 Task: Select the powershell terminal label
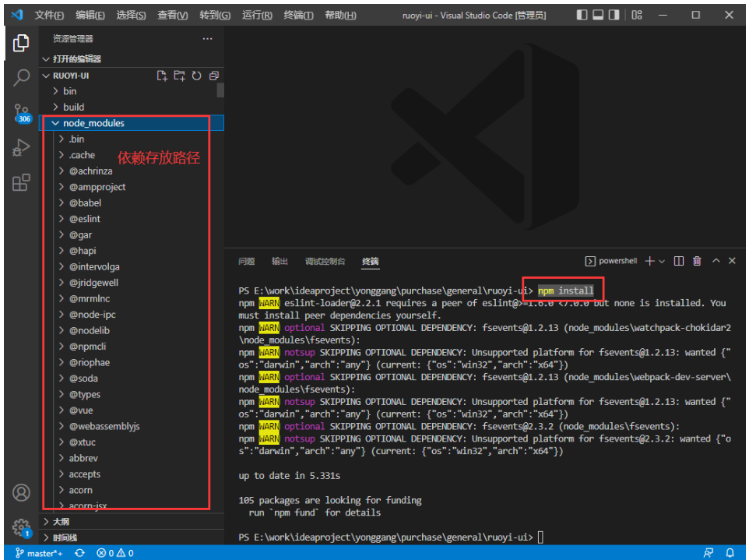coord(611,261)
